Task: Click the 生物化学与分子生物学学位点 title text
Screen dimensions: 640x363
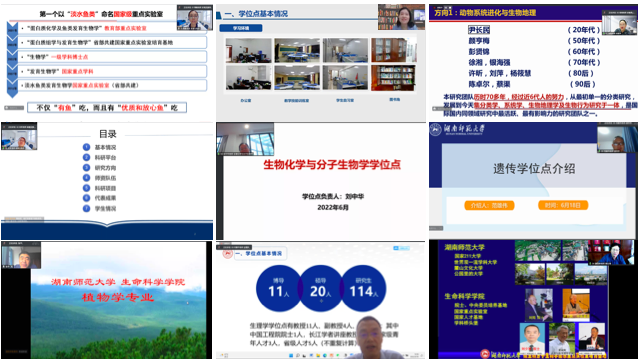Action: coord(332,165)
